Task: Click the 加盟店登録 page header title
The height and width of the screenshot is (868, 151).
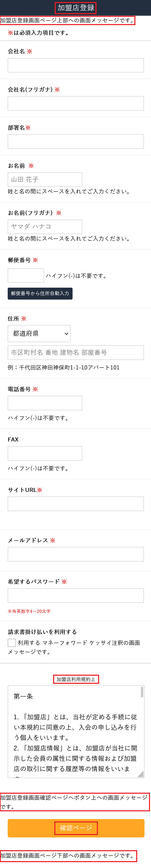Action: click(x=75, y=8)
